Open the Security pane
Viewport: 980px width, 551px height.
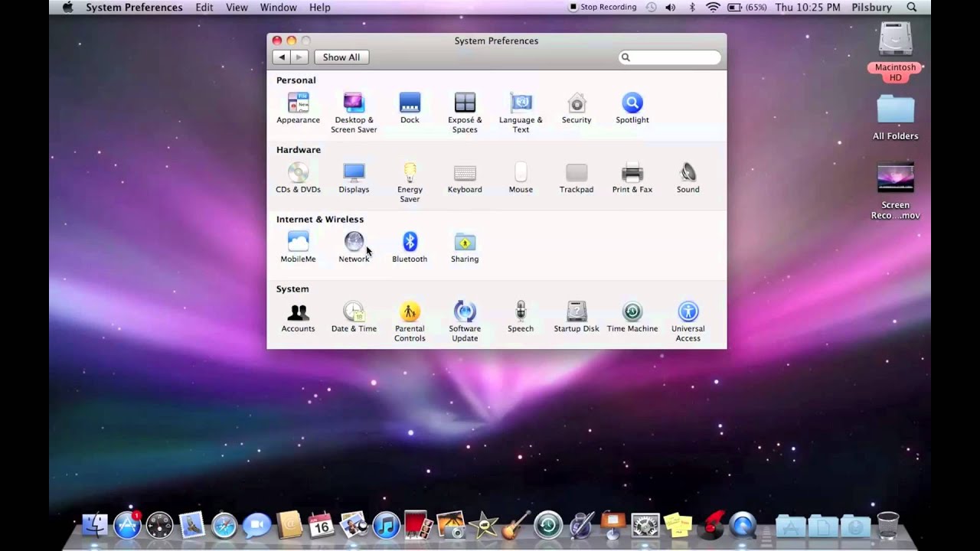(x=577, y=108)
